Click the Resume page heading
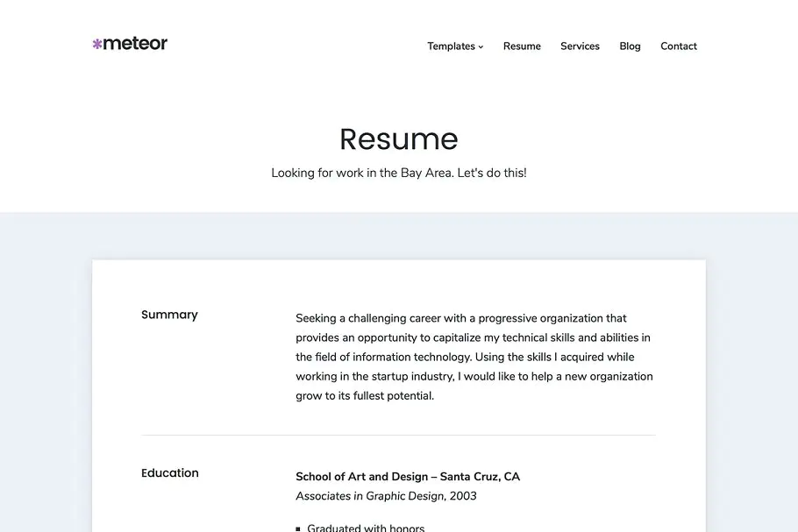The image size is (798, 532). pyautogui.click(x=398, y=138)
